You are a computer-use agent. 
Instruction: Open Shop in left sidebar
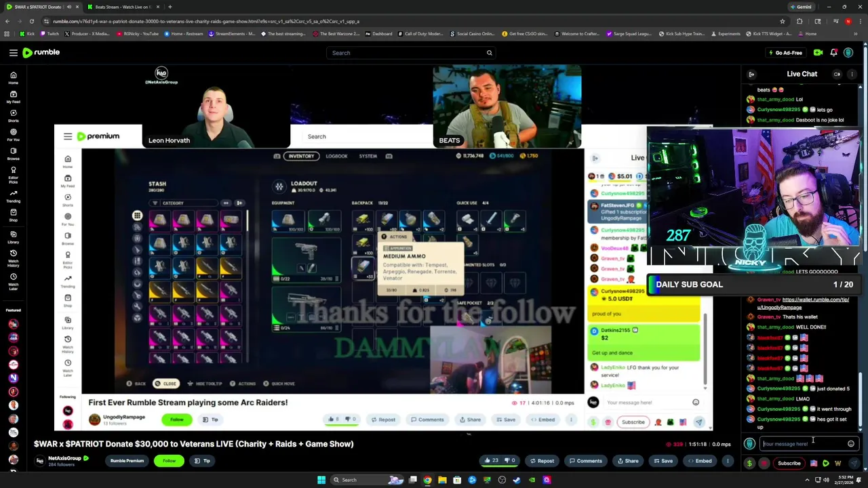13,215
